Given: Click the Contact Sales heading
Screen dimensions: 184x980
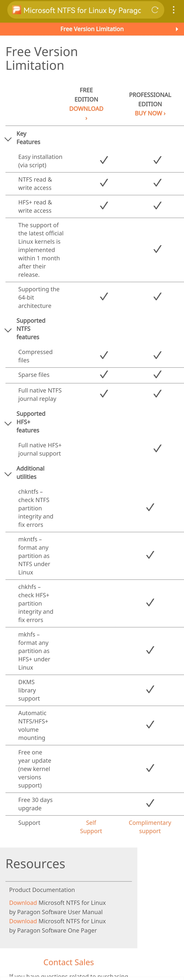Looking at the screenshot, I should tap(69, 962).
